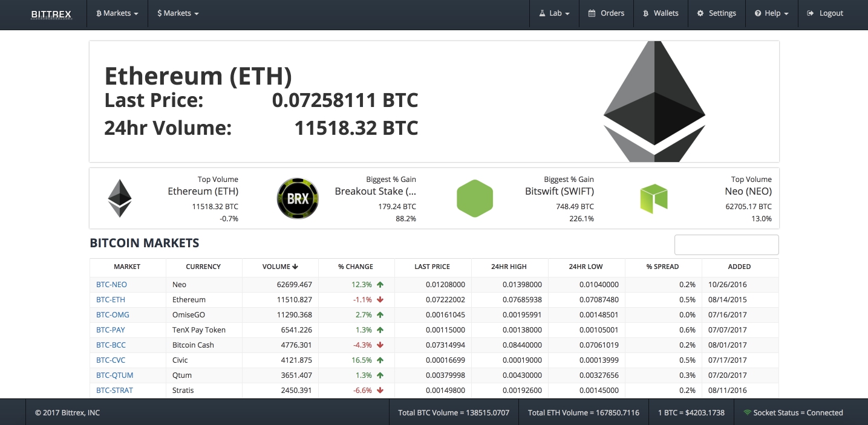Select the Ethereum (ETH) top volume label
The image size is (868, 425).
coord(203,191)
